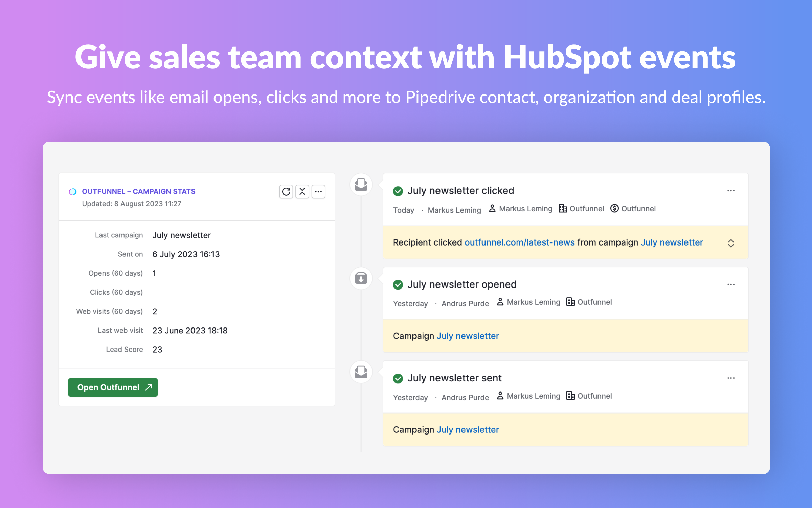Click the email icon beside July newsletter sent
This screenshot has height=508, width=812.
point(361,372)
